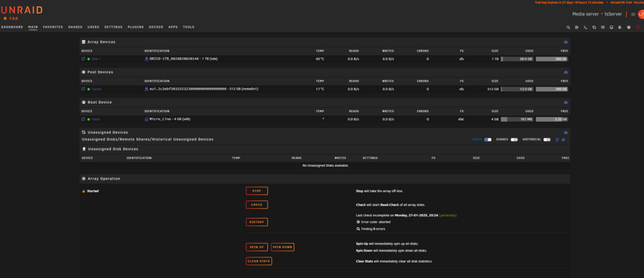Click the Stop array button
Viewport: 644px width, 278px height.
(257, 191)
